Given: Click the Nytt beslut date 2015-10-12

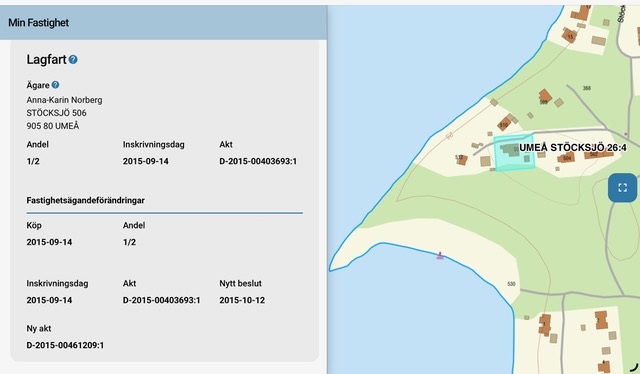Looking at the screenshot, I should pyautogui.click(x=242, y=300).
